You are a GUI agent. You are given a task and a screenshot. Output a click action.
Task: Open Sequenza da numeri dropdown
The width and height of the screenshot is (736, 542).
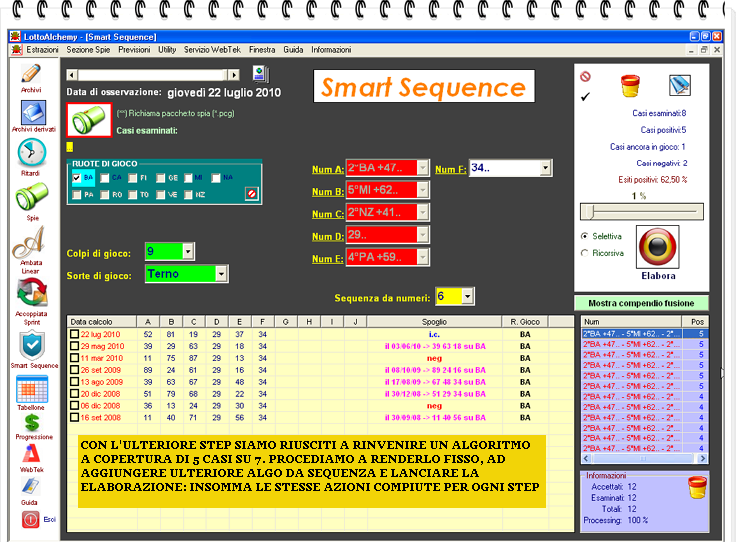pyautogui.click(x=467, y=297)
